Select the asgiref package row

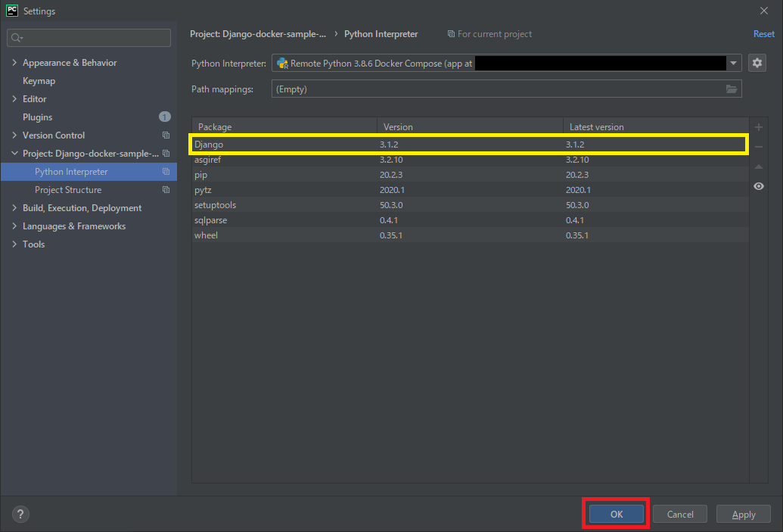[470, 160]
